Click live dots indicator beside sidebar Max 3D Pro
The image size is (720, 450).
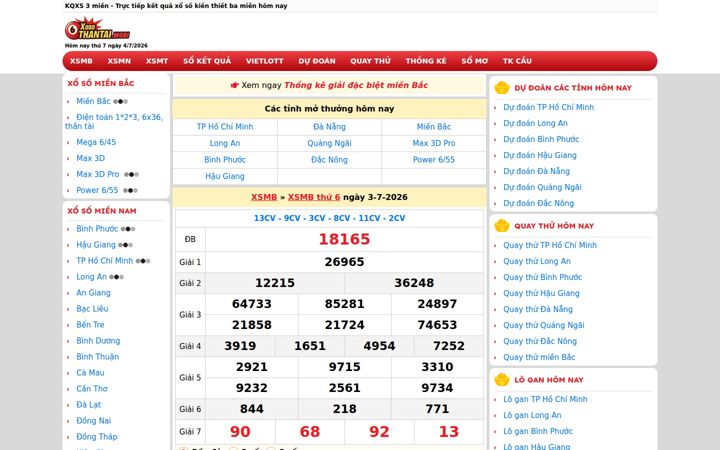131,174
